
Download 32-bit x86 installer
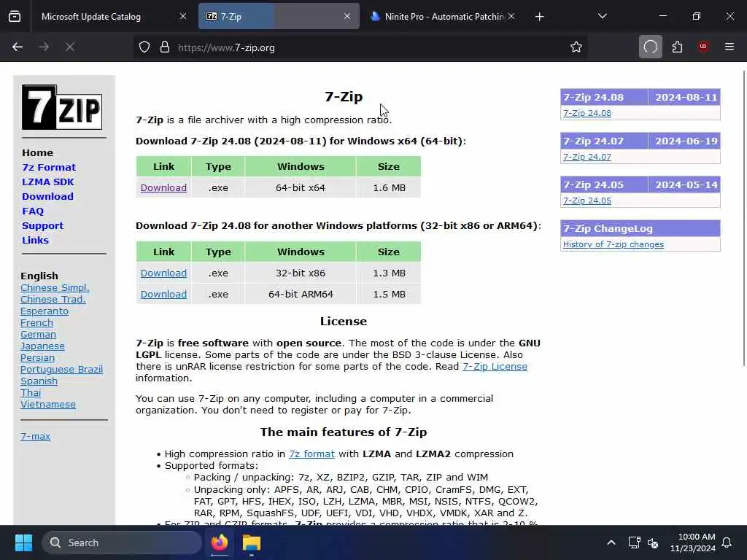pyautogui.click(x=163, y=273)
